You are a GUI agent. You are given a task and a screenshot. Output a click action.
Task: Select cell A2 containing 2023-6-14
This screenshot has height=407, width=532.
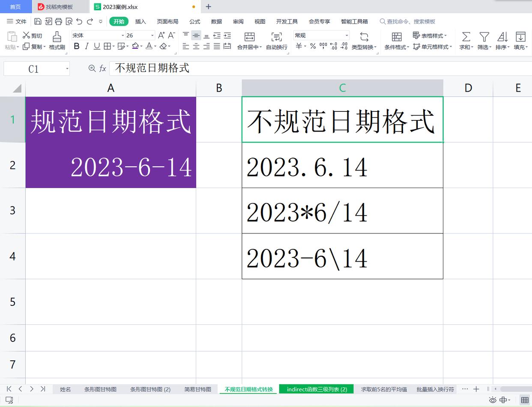(x=111, y=165)
